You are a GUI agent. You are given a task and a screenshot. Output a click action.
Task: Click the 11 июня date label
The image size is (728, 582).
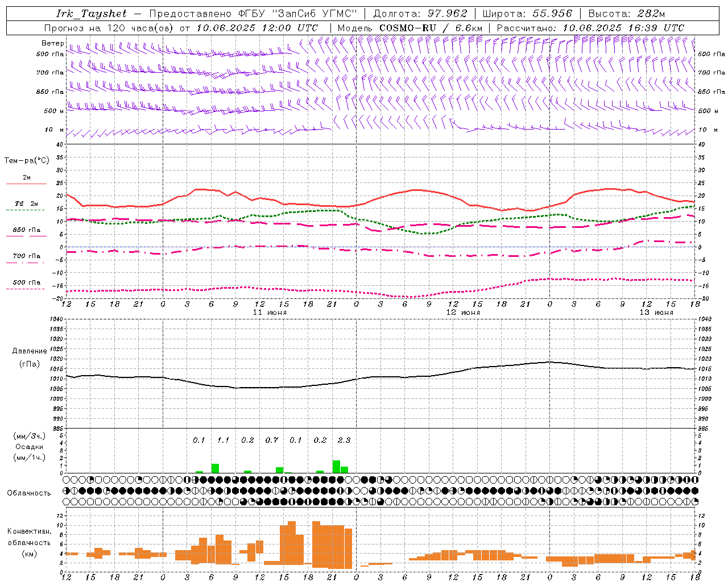coord(270,312)
